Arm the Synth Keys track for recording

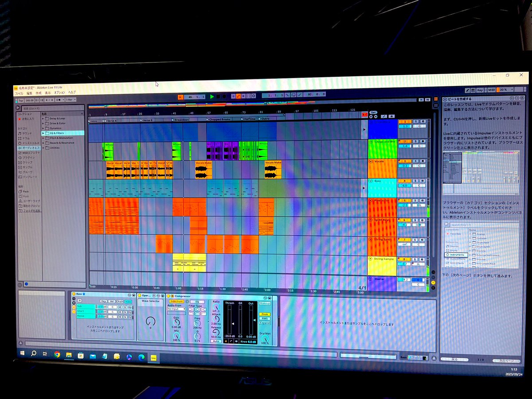click(423, 220)
